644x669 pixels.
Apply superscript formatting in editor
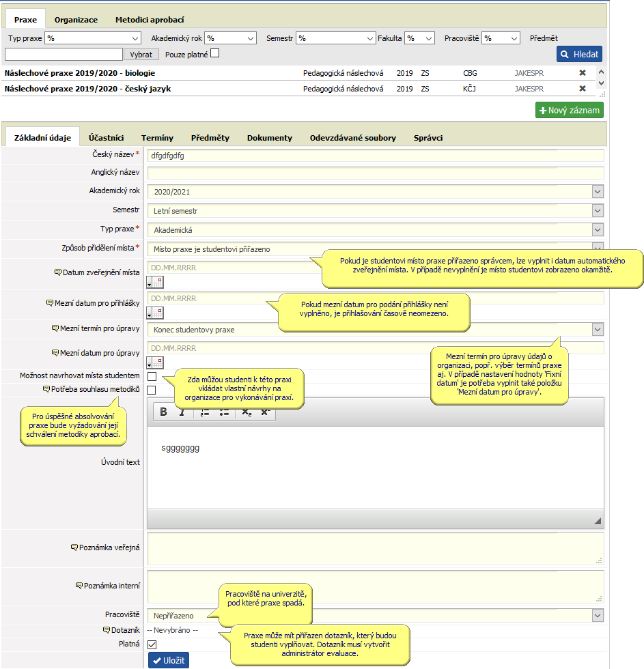pos(266,412)
